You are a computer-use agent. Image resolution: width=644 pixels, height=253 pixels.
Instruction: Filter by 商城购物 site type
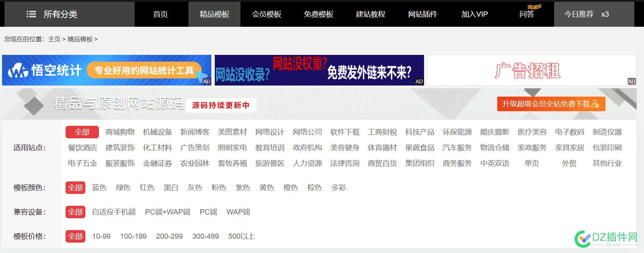point(120,132)
